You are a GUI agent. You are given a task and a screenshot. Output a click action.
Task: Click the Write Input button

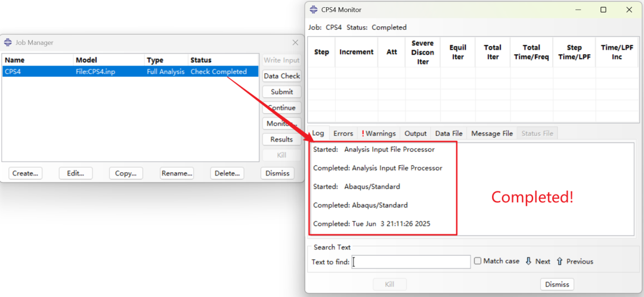pyautogui.click(x=281, y=60)
